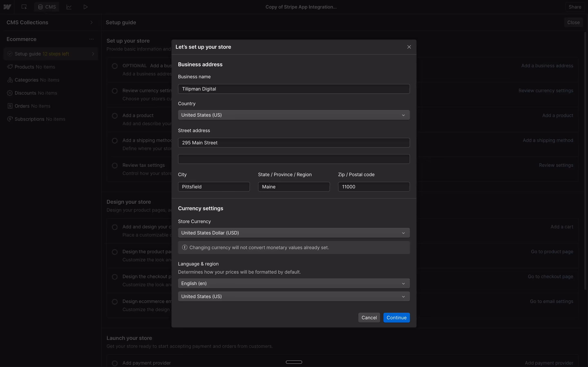Click the Preview play icon

coord(85,7)
